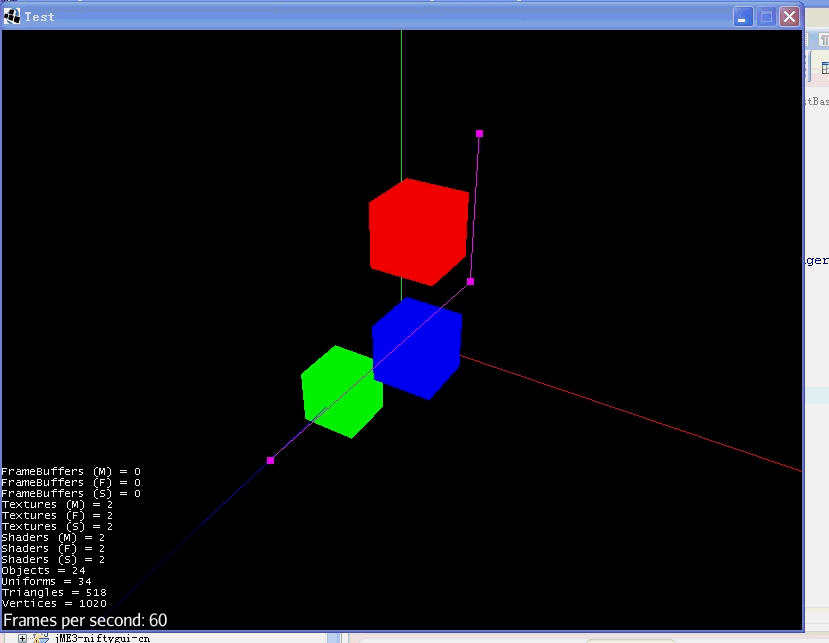Click the 'Uniforms = 34' stat line

pos(47,581)
